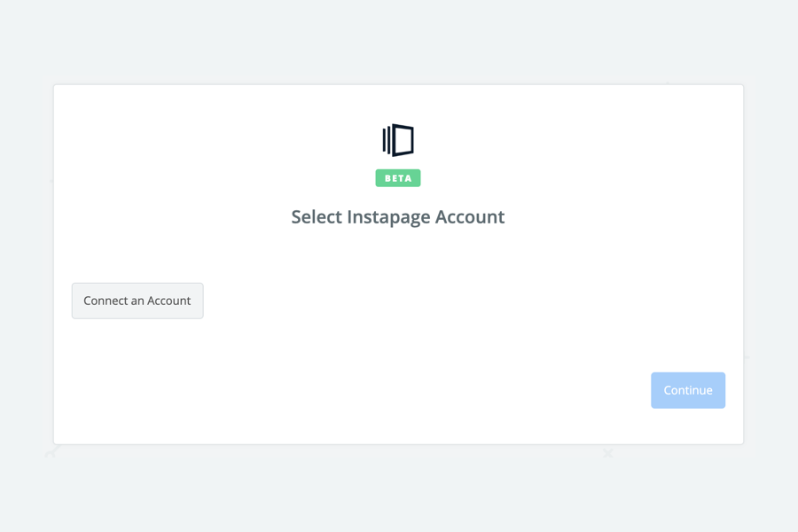
Task: Click the Continue label text
Action: click(x=688, y=390)
